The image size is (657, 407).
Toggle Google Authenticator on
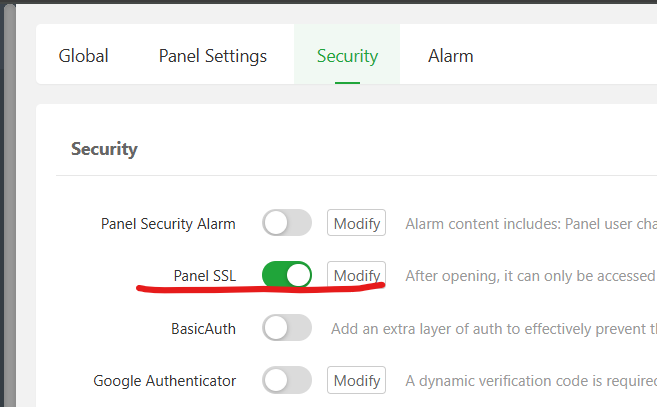click(287, 380)
